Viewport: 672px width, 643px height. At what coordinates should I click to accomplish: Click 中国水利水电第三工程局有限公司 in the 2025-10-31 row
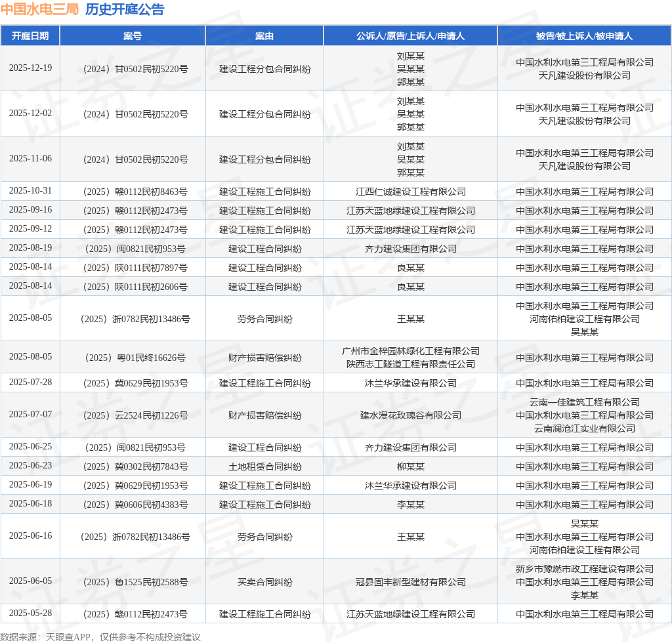[585, 192]
